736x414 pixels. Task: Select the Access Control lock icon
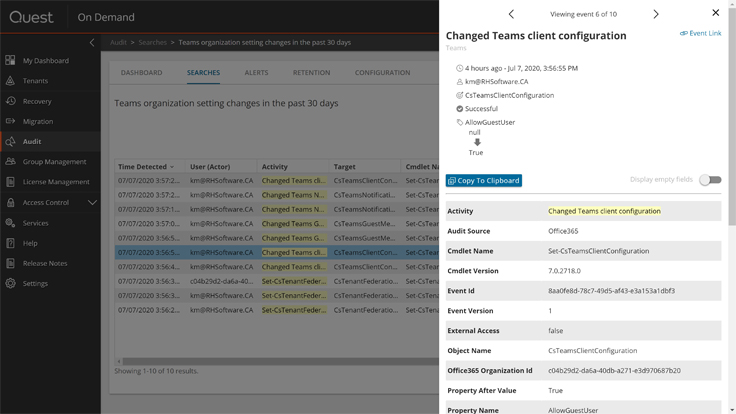pos(10,202)
